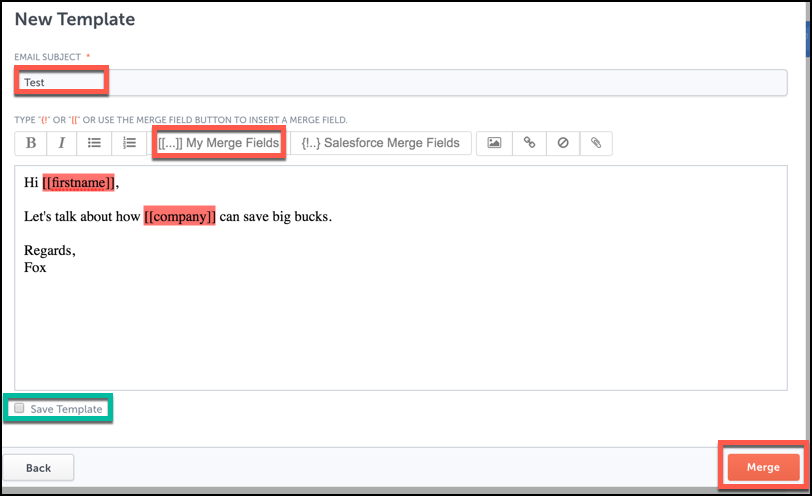Click the New Template heading

click(75, 19)
